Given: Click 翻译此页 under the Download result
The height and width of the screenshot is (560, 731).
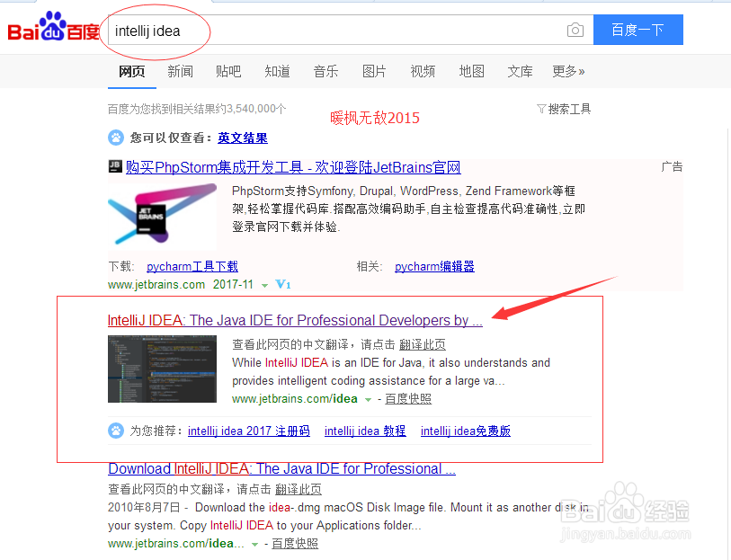Looking at the screenshot, I should 299,489.
